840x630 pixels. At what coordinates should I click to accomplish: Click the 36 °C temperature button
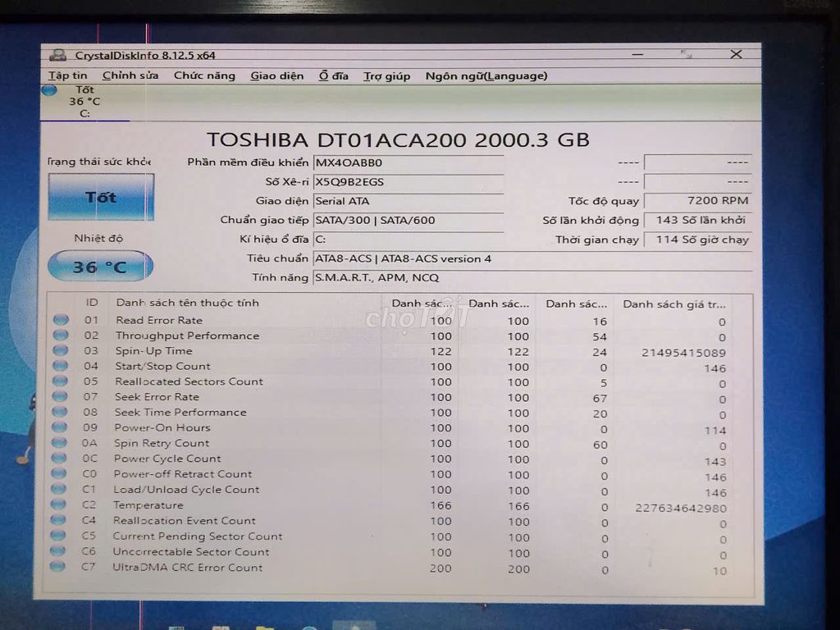tap(100, 267)
